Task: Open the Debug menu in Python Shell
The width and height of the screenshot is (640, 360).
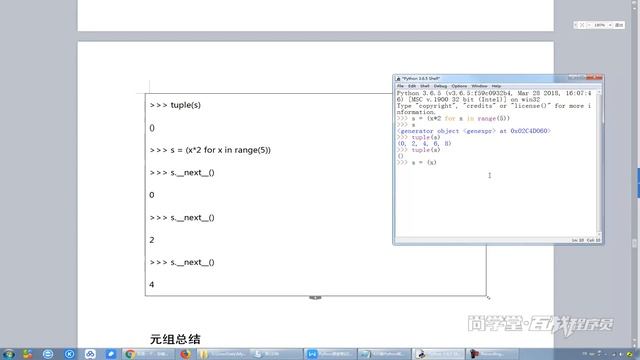Action: 440,86
